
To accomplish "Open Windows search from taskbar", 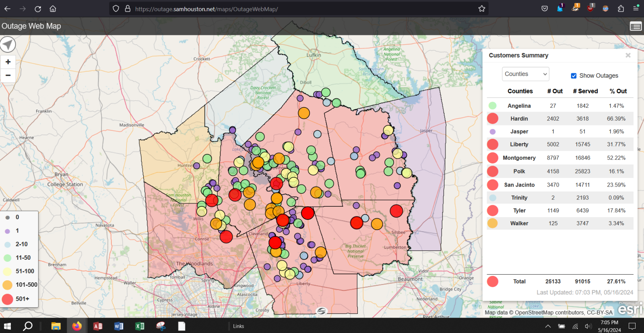I will pos(27,326).
